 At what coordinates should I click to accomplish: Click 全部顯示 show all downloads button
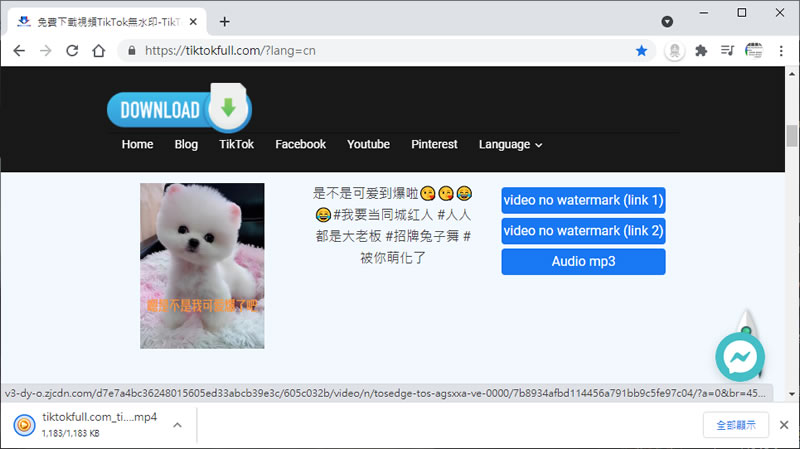(736, 425)
